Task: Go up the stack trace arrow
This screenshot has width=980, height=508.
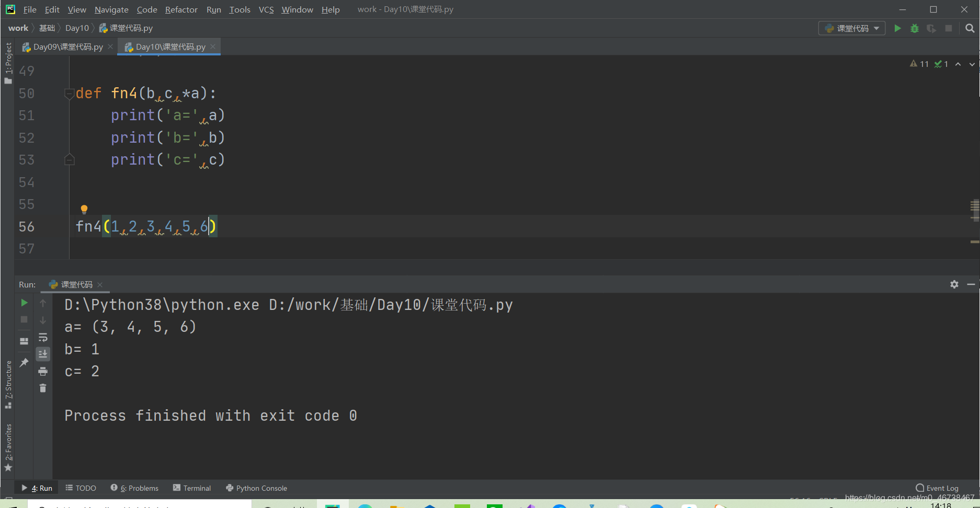Action: [43, 303]
